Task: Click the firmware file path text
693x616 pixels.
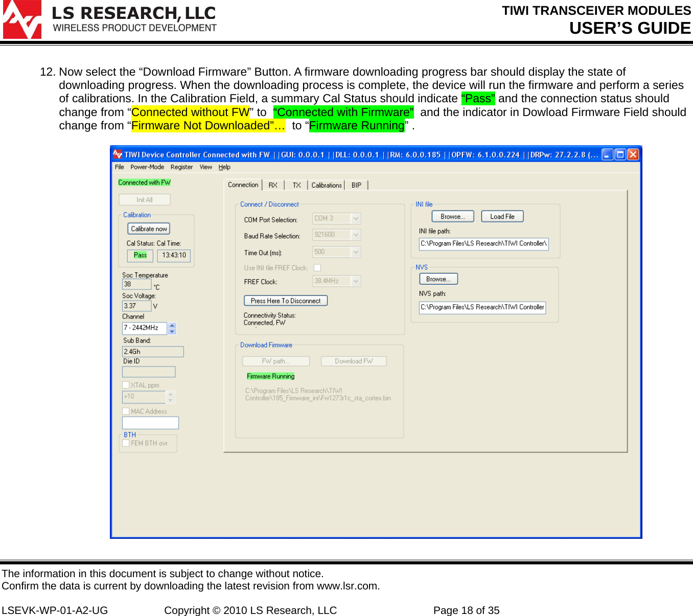Action: click(x=318, y=394)
